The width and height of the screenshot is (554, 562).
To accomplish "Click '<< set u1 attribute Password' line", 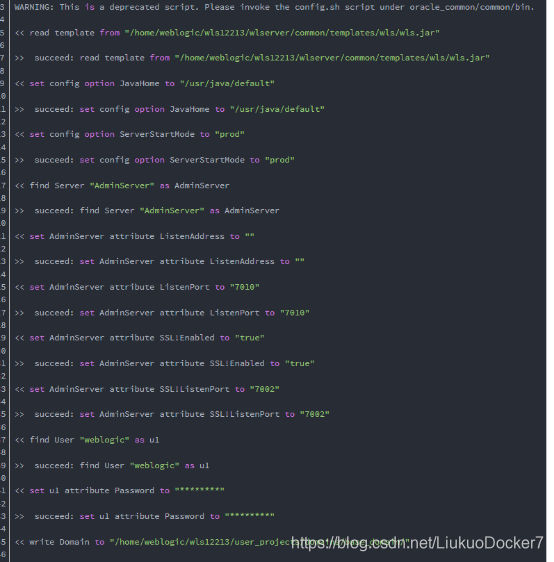I will pos(120,491).
